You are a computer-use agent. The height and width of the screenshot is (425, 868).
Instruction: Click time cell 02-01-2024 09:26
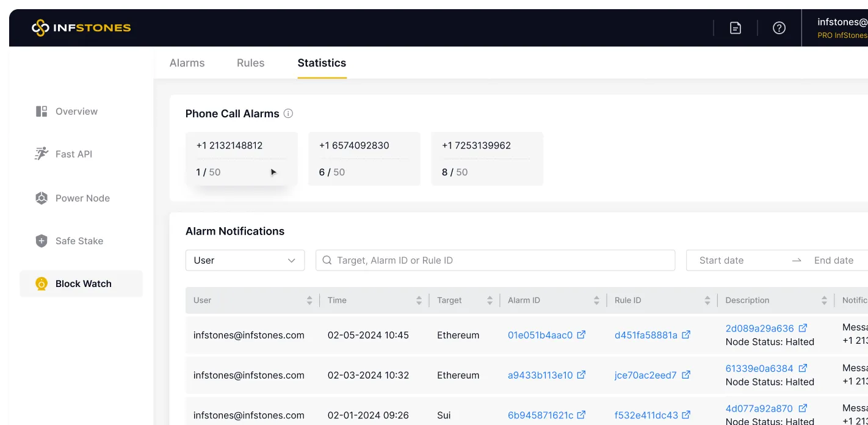pyautogui.click(x=368, y=415)
